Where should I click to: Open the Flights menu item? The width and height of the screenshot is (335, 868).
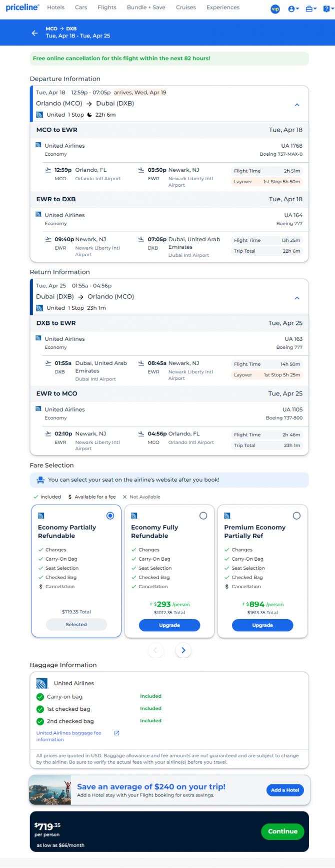pos(107,8)
